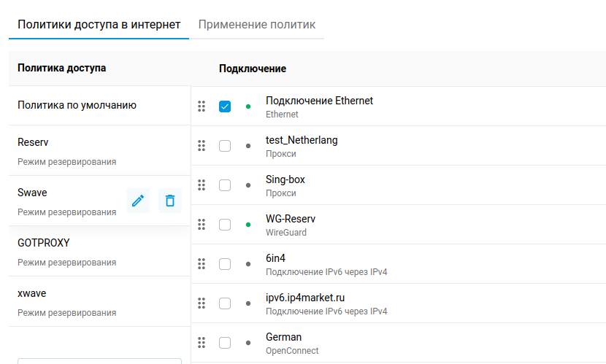Click the drag handle beside German

click(x=202, y=342)
